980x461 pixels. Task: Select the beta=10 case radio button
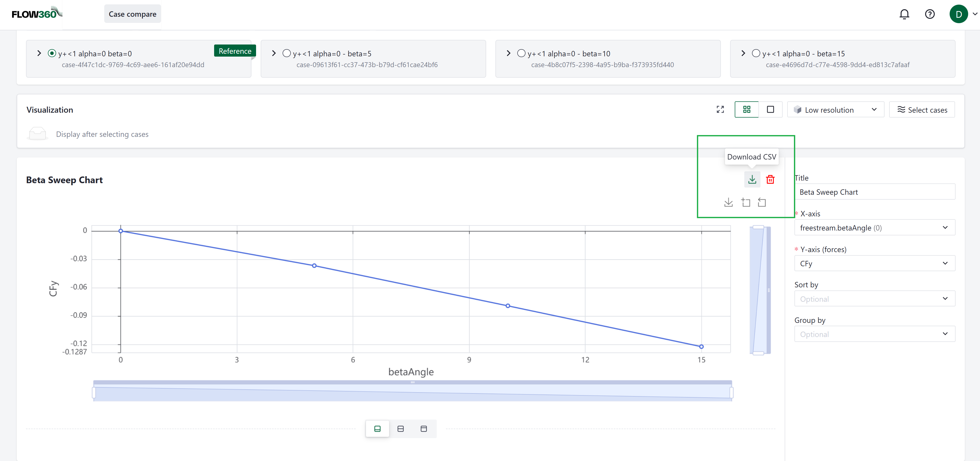pyautogui.click(x=521, y=53)
